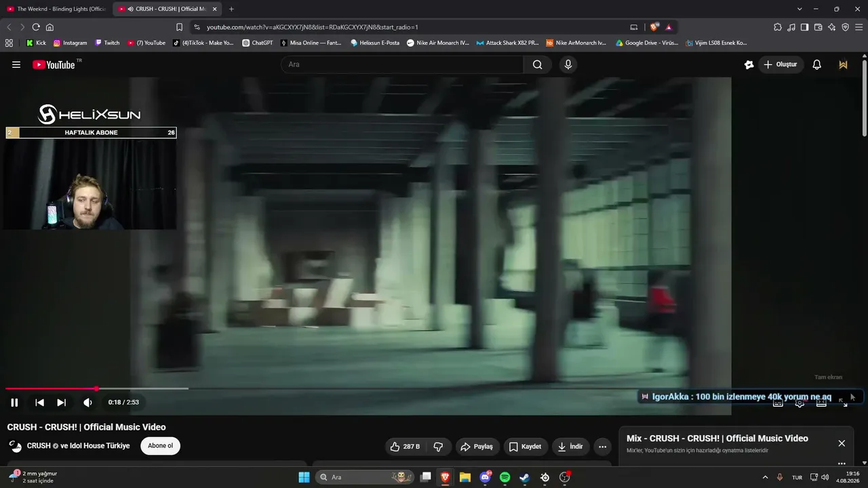Create content with the Oluştur button
Viewport: 868px width, 488px height.
780,64
